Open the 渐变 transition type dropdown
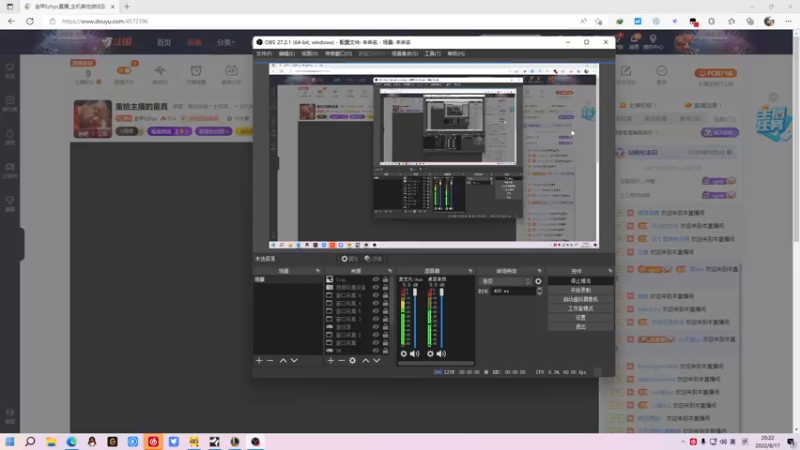This screenshot has height=450, width=800. [506, 281]
